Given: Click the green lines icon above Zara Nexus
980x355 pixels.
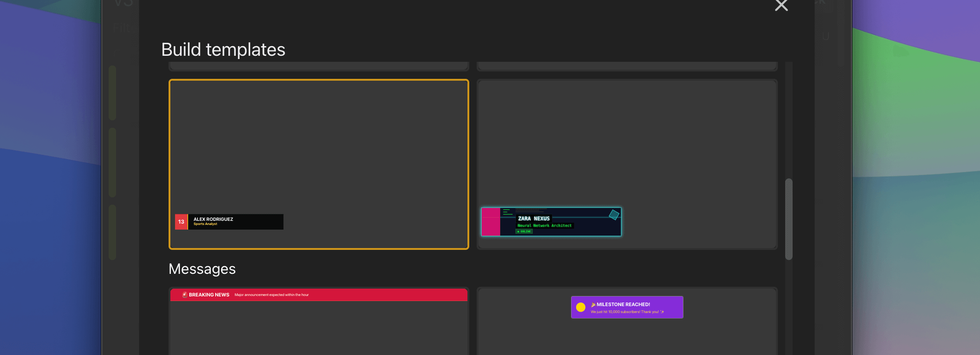Looking at the screenshot, I should click(x=507, y=212).
